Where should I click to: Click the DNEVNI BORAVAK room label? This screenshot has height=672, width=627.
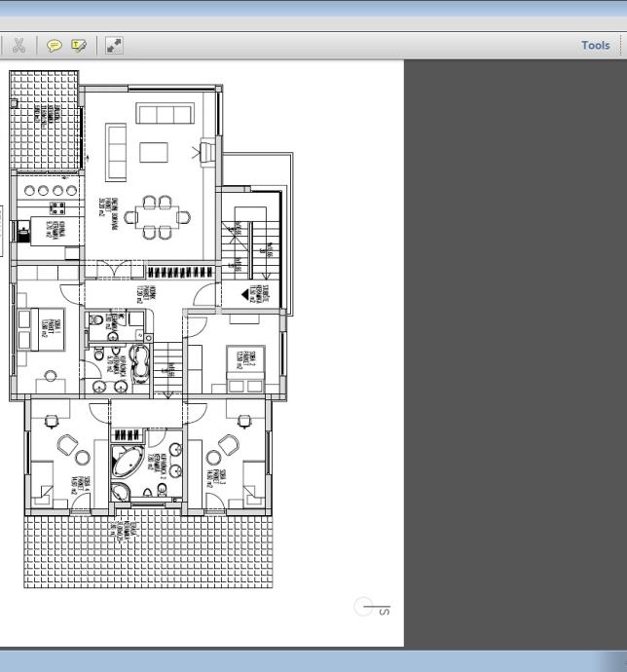pyautogui.click(x=107, y=214)
